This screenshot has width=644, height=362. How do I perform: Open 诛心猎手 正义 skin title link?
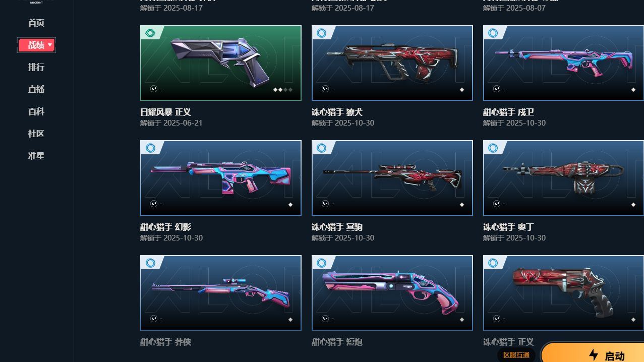508,342
